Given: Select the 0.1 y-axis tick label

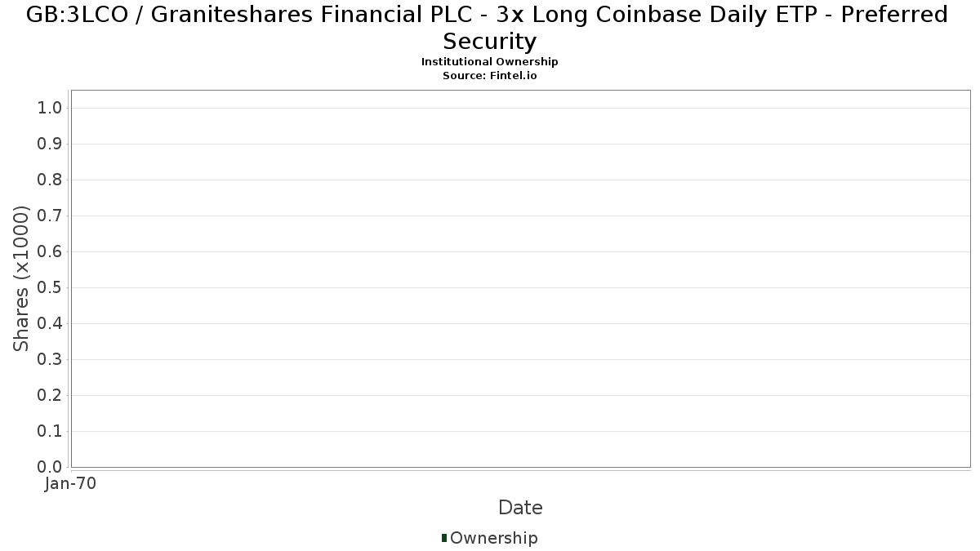Looking at the screenshot, I should (50, 432).
